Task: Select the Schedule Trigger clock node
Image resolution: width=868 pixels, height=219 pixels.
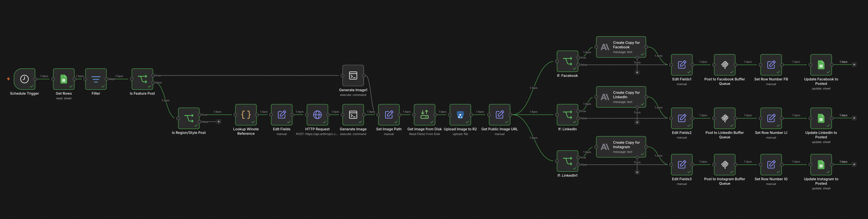Action: 24,79
